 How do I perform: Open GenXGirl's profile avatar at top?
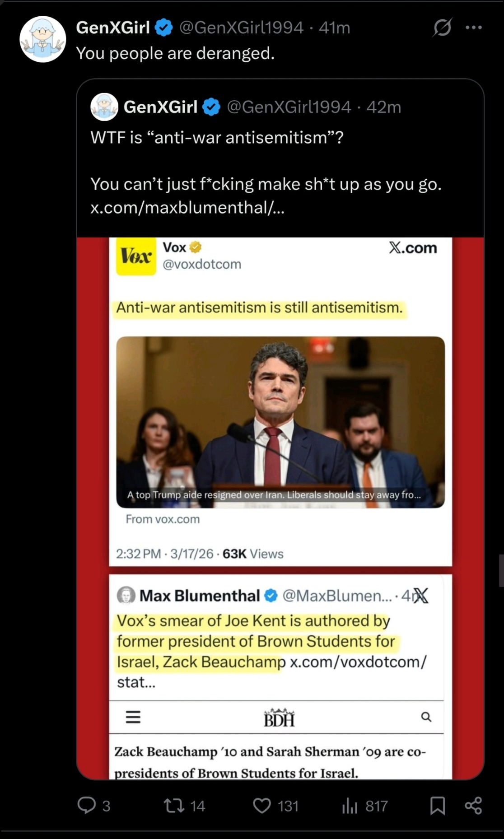point(43,39)
